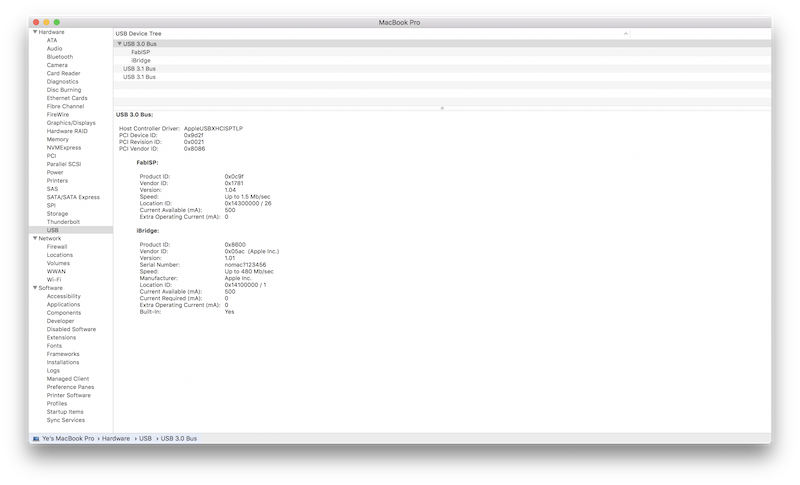The image size is (800, 485).
Task: Open Accessibility under Software
Action: 63,296
